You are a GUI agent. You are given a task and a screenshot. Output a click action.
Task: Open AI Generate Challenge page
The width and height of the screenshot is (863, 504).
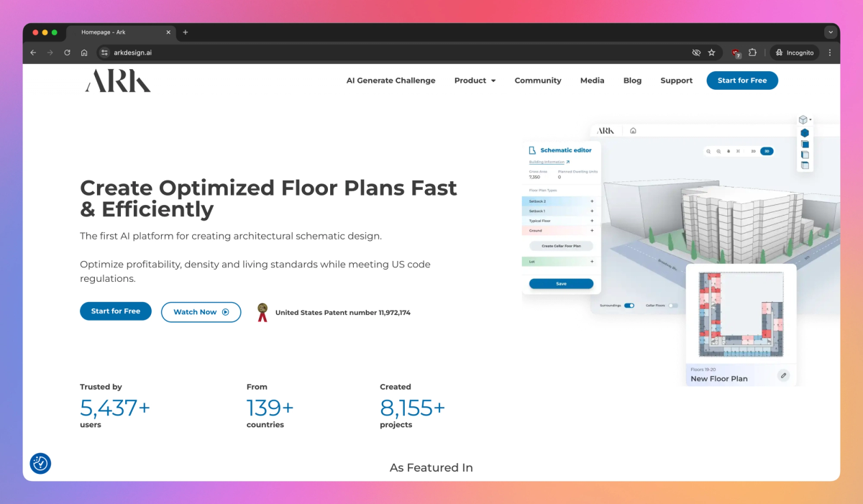point(391,81)
